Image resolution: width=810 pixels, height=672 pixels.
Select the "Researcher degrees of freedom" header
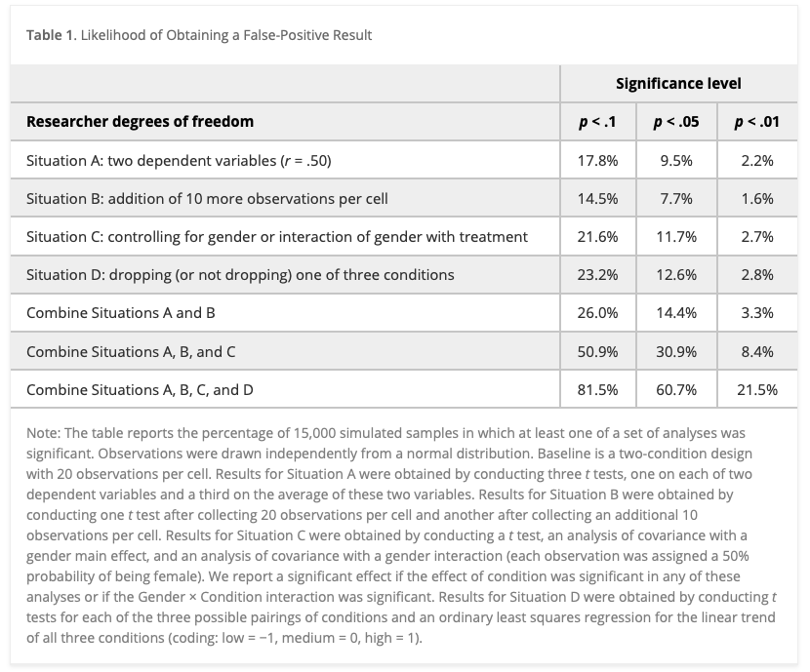140,122
